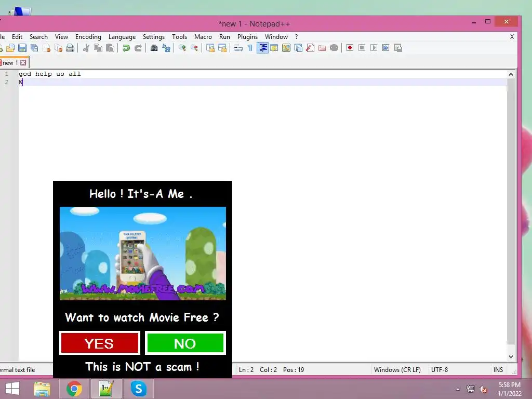
Task: Click the X at the menu bar's right end
Action: 512,37
